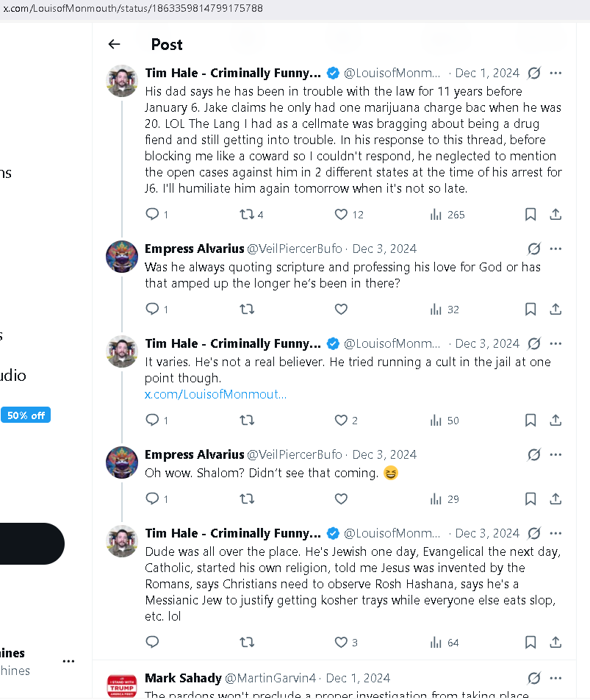Screen dimensions: 590x700
Task: Click the browser address bar URL
Action: click(132, 8)
